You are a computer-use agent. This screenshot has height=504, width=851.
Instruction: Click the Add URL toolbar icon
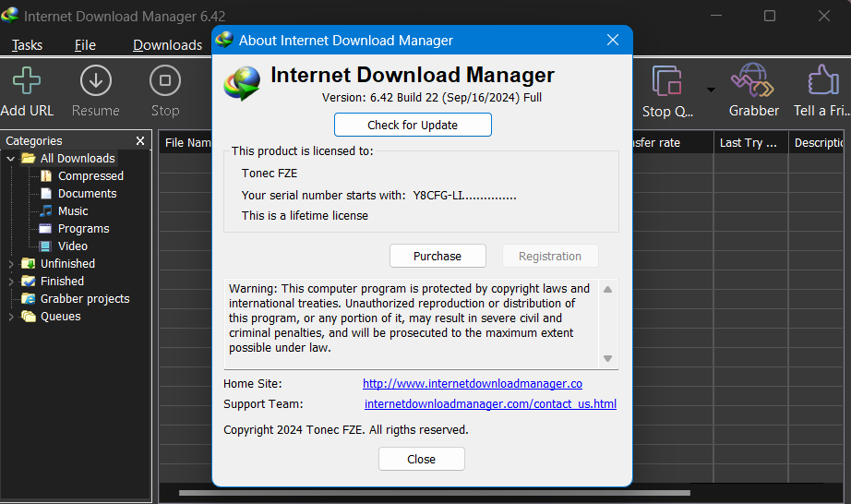click(27, 81)
